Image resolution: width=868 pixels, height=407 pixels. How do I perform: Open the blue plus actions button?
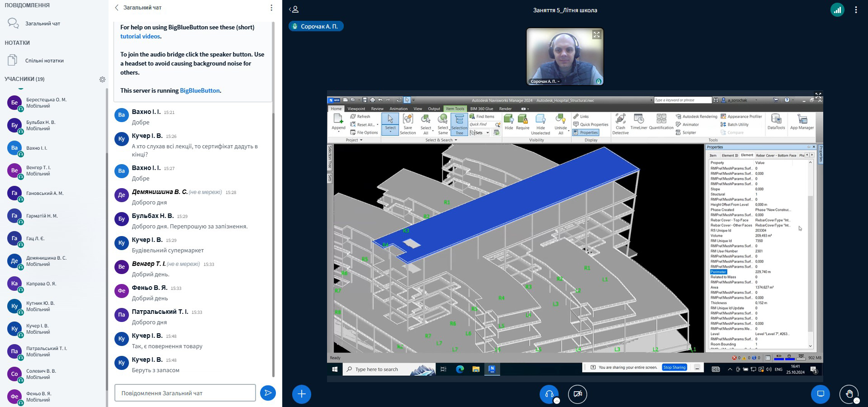point(302,394)
